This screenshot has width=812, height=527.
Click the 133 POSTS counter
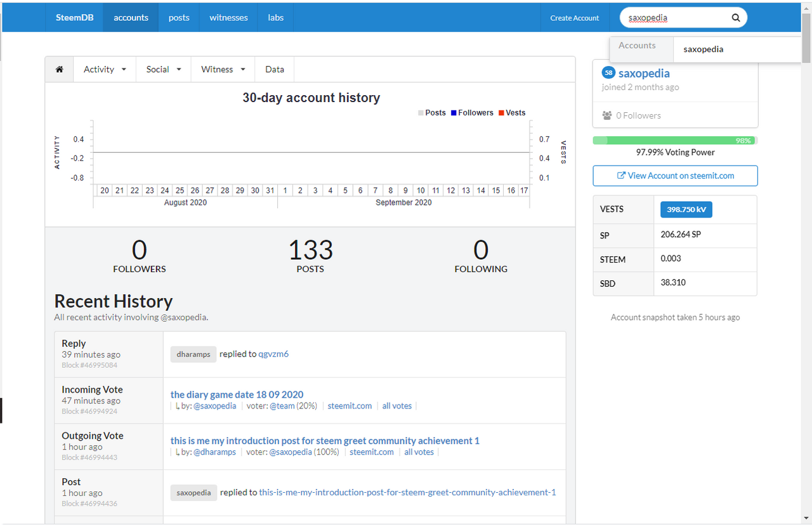point(310,256)
